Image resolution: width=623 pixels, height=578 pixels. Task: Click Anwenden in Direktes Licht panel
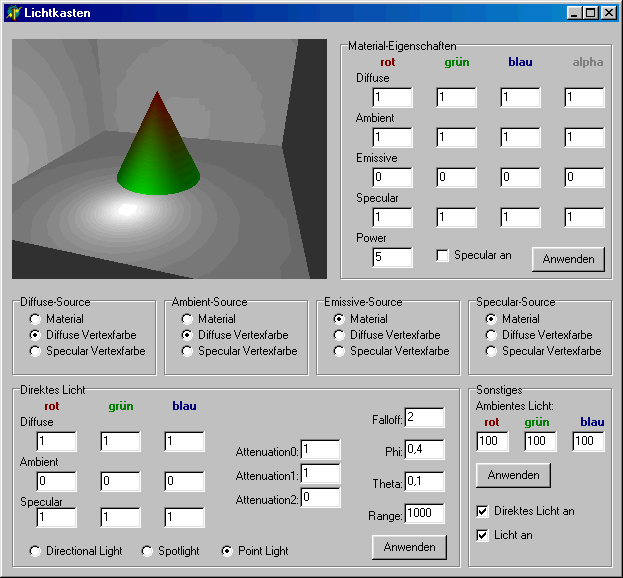tap(409, 547)
